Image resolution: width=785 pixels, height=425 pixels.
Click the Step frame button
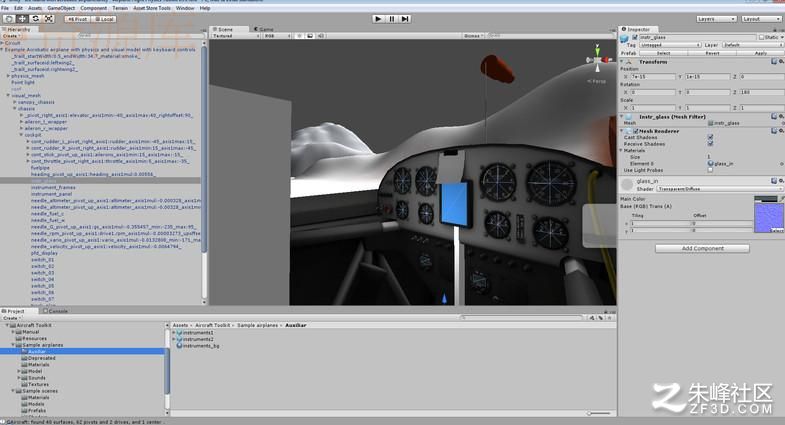click(x=405, y=19)
